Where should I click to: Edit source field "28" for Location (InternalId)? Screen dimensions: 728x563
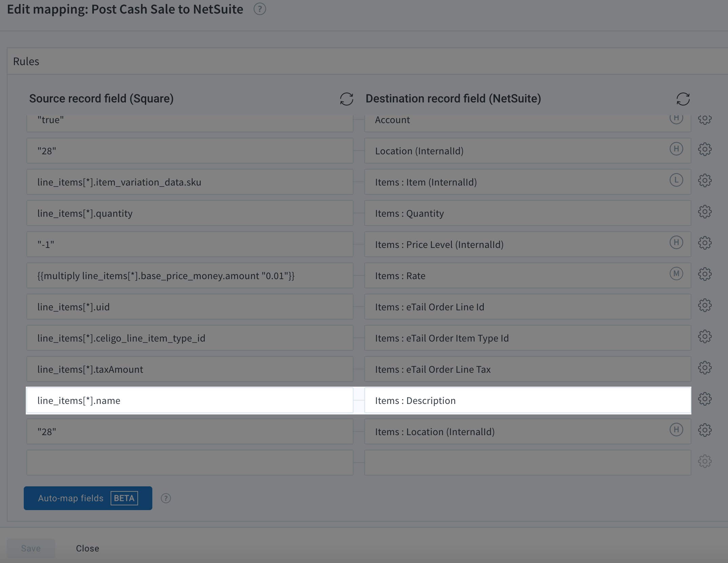[190, 151]
